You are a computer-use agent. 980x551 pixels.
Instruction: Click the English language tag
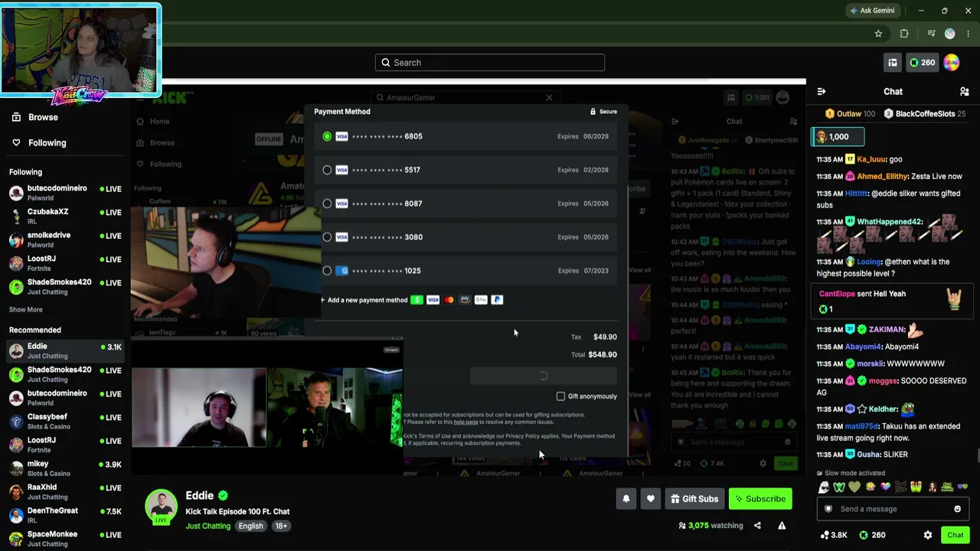point(250,527)
